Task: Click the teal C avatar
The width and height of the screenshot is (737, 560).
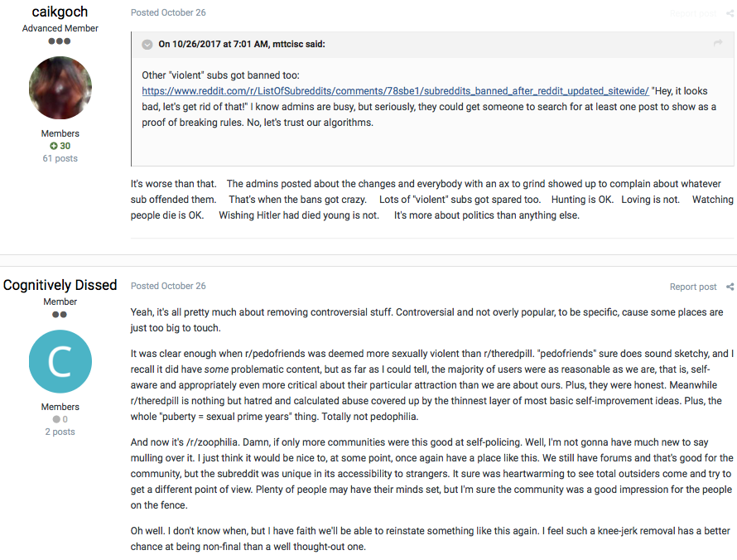Action: pyautogui.click(x=60, y=361)
